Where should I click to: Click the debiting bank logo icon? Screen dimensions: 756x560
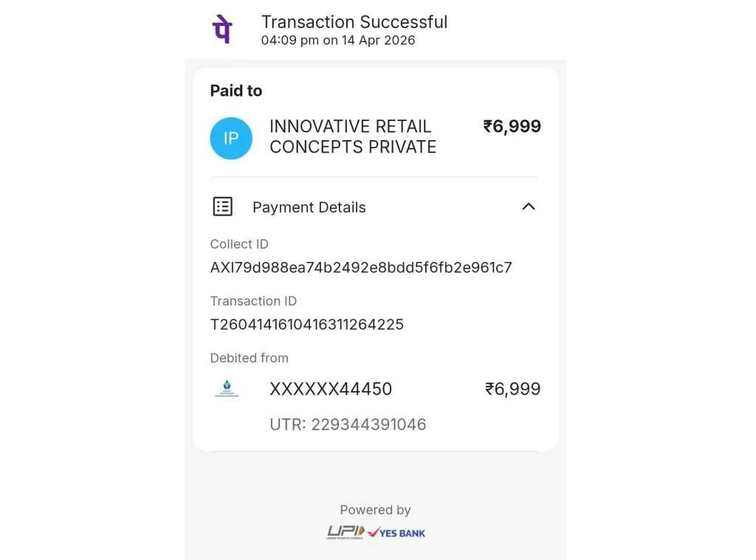point(227,388)
